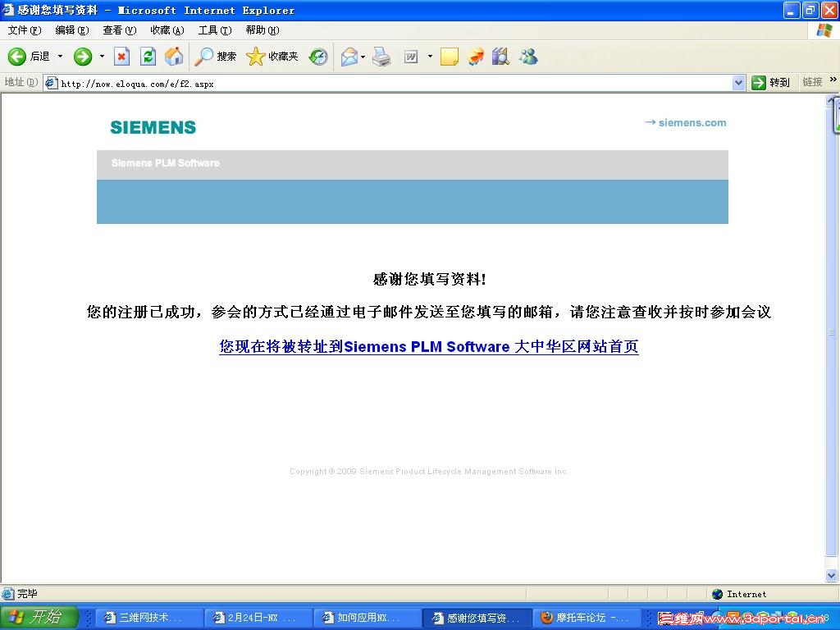
Task: Open the 编辑(E) menu
Action: [72, 30]
